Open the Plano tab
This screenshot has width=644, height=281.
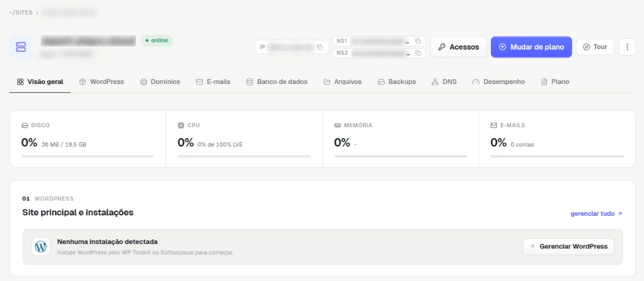coord(556,82)
